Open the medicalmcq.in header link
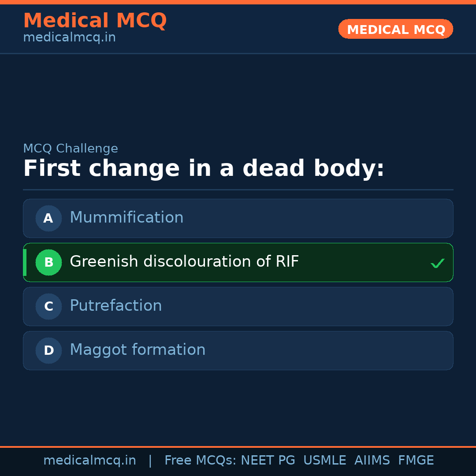Image resolution: width=476 pixels, height=476 pixels. [69, 37]
